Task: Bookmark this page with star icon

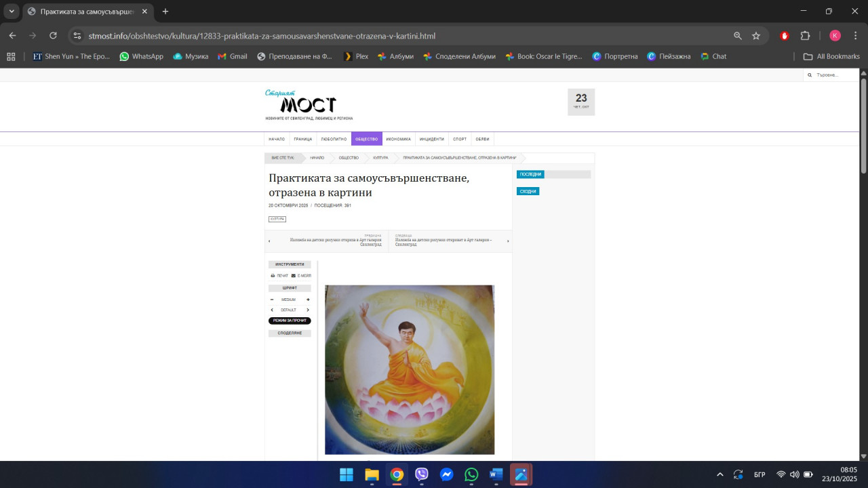Action: [x=756, y=36]
